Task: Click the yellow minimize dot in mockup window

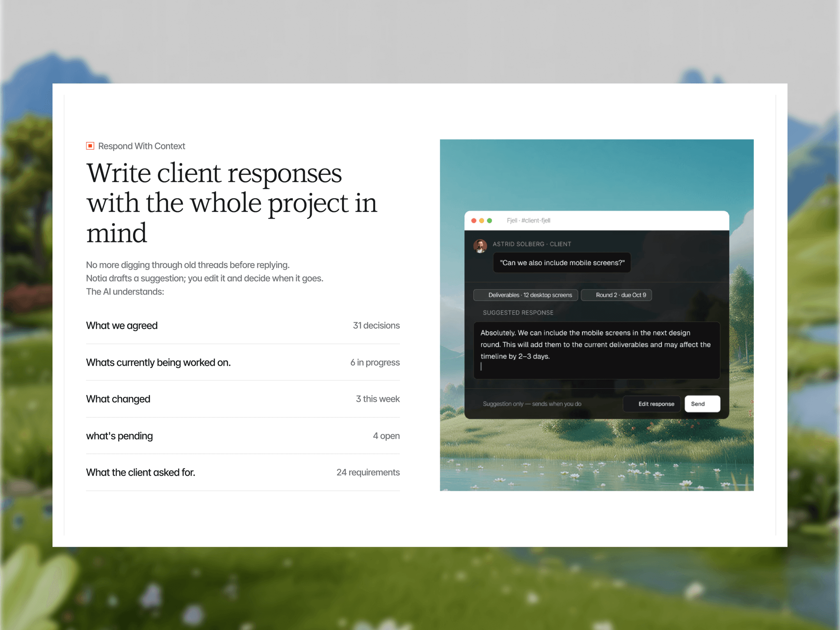Action: (482, 221)
